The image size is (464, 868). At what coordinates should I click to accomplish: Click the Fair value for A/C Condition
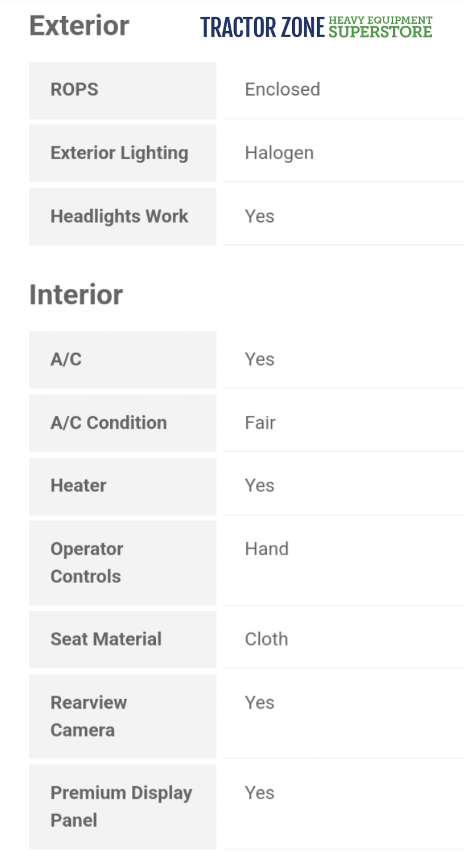[x=260, y=422]
